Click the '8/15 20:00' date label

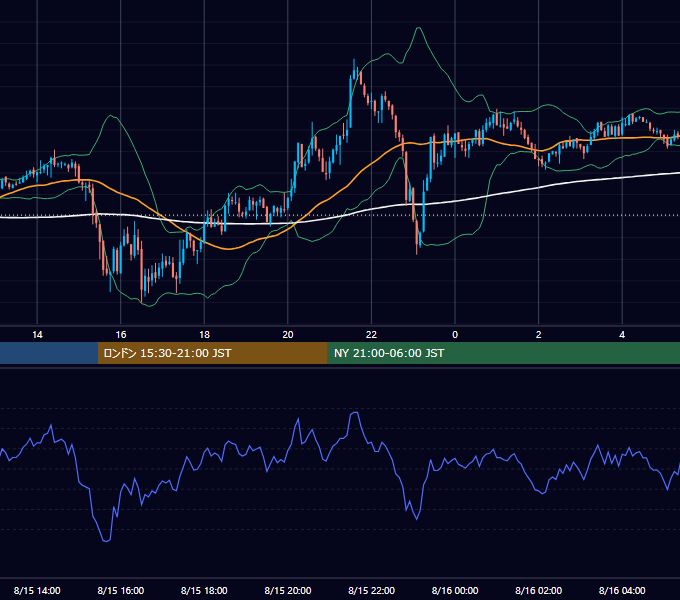tap(288, 590)
